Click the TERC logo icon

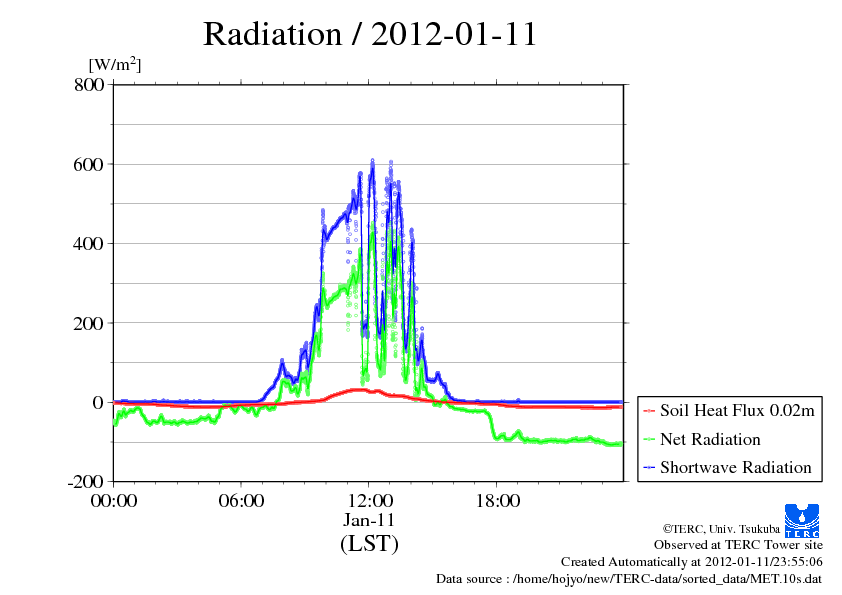[x=802, y=521]
